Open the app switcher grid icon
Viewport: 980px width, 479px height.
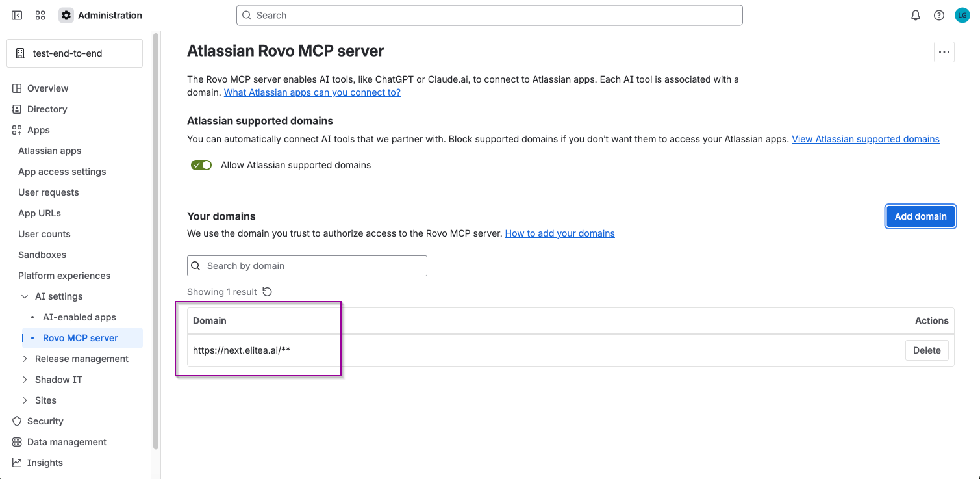40,15
